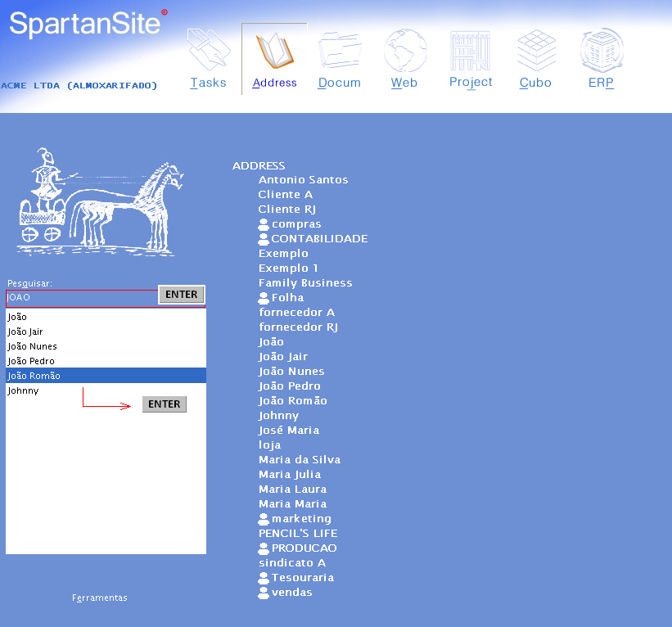Click the chariot and horses illustration
This screenshot has width=672, height=627.
pos(100,202)
